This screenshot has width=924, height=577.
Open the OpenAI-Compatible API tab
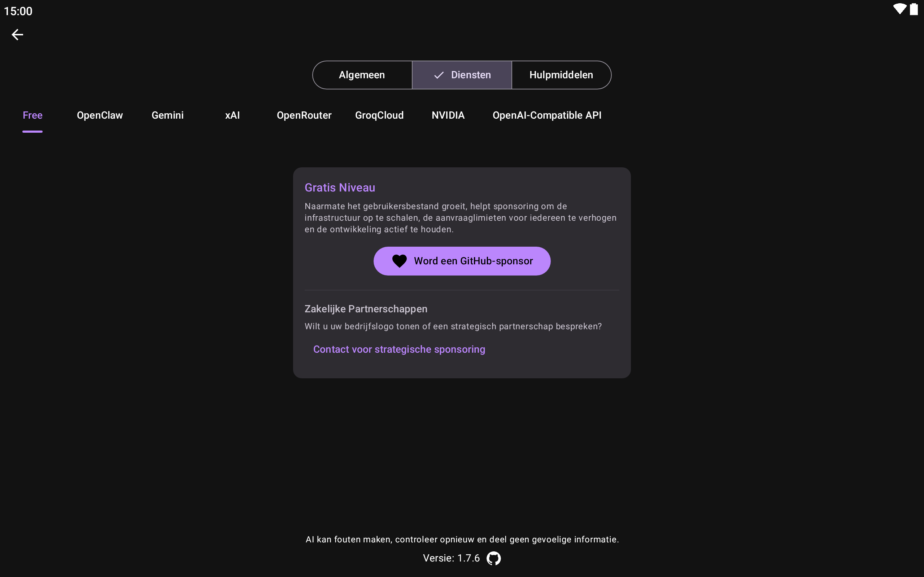pos(547,115)
